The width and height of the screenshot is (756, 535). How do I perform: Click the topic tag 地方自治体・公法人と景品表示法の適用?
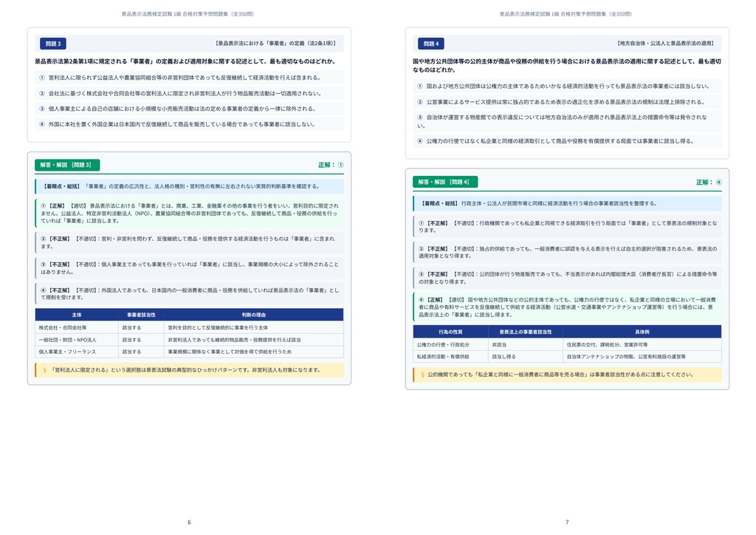coord(665,44)
